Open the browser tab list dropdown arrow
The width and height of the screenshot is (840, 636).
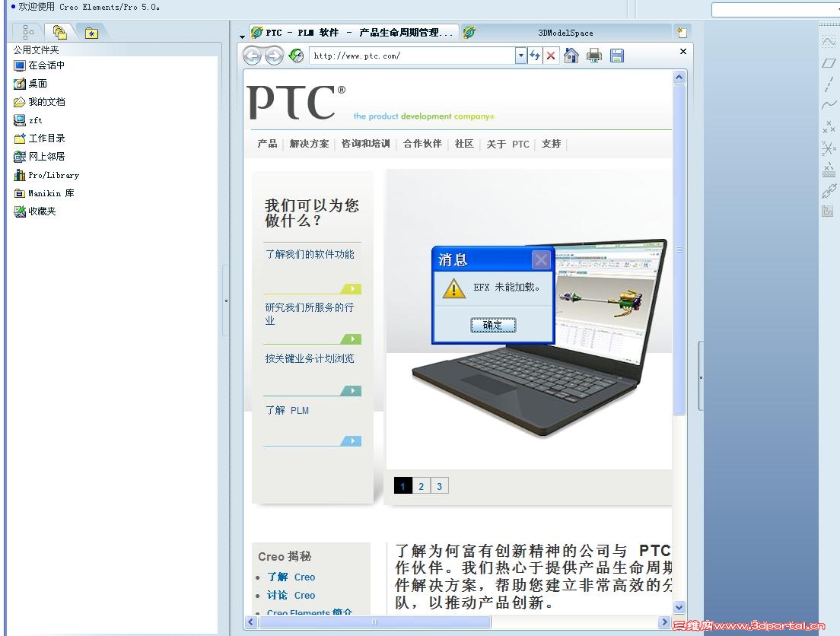point(242,37)
